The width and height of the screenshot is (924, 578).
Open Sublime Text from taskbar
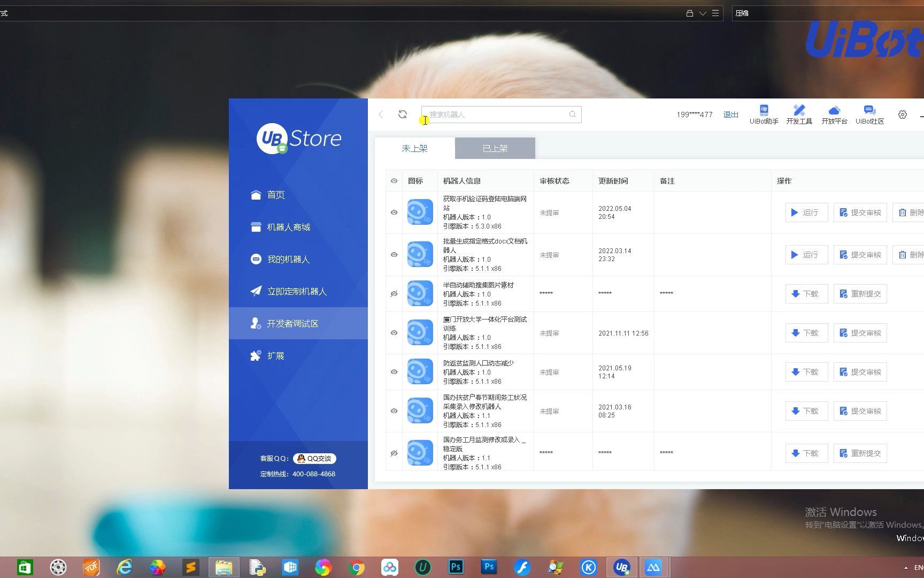point(190,567)
